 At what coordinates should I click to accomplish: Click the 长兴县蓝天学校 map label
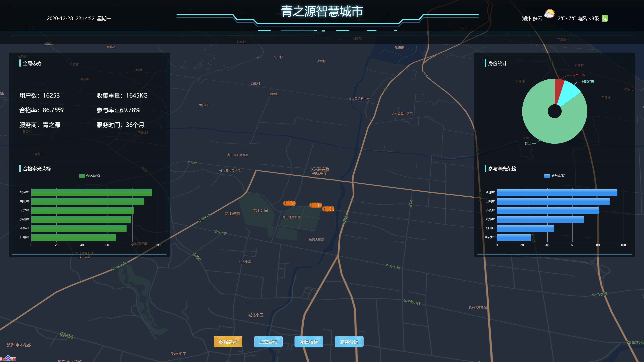[402, 113]
